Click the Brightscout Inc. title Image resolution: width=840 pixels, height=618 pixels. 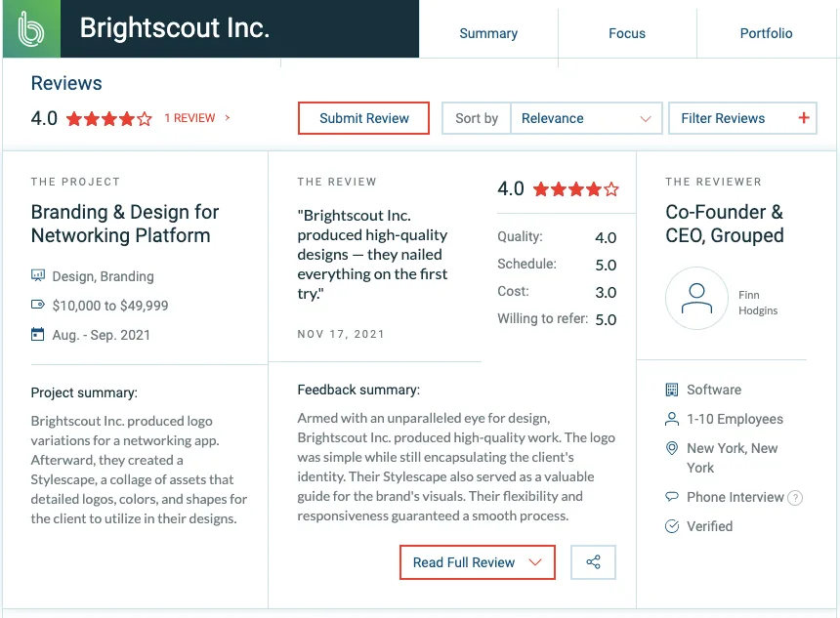[x=175, y=28]
